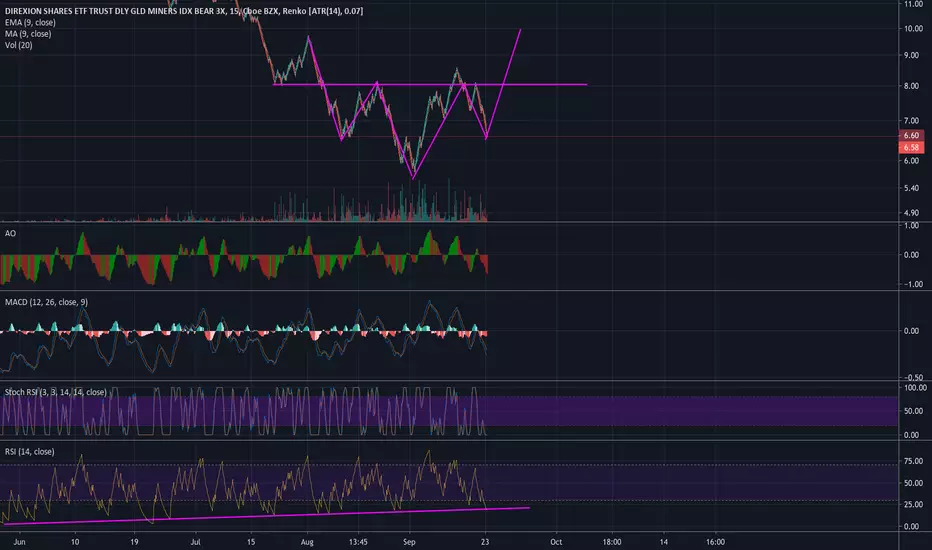Click the 19 date on time axis
The image size is (932, 550).
click(134, 542)
